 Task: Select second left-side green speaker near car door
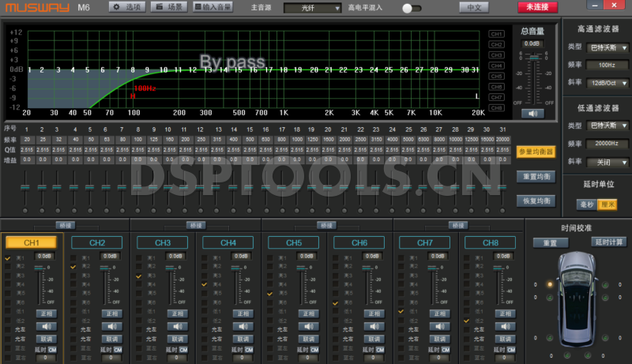pyautogui.click(x=549, y=298)
